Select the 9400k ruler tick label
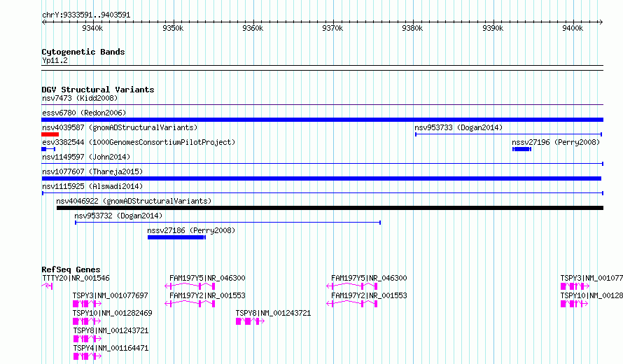Image resolution: width=623 pixels, height=364 pixels. click(573, 28)
